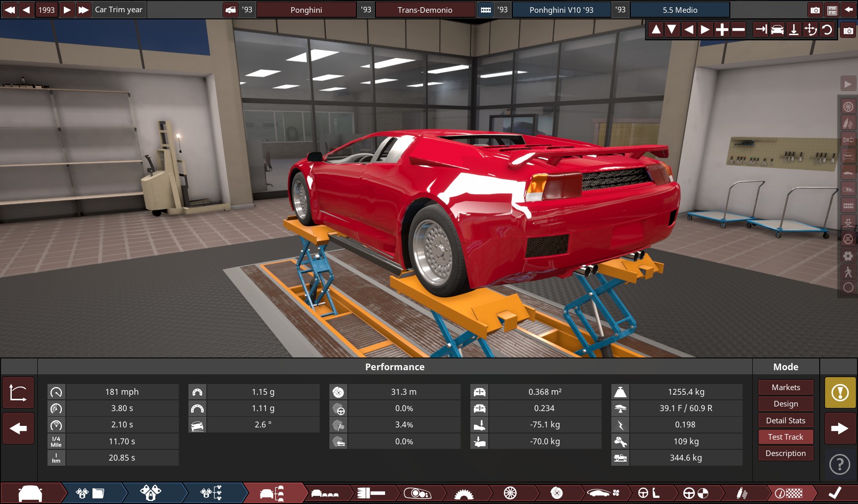Advance the trim year by one year

pos(67,10)
